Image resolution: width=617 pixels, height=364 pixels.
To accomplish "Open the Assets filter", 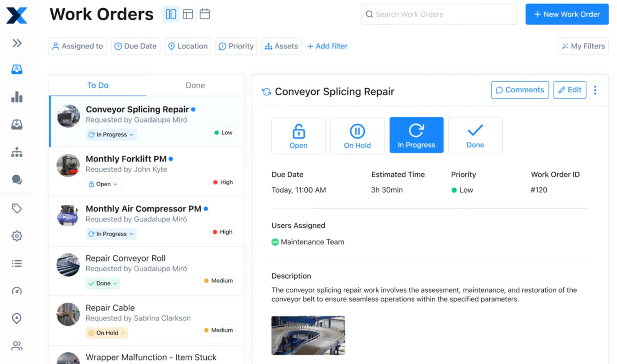I will [282, 46].
